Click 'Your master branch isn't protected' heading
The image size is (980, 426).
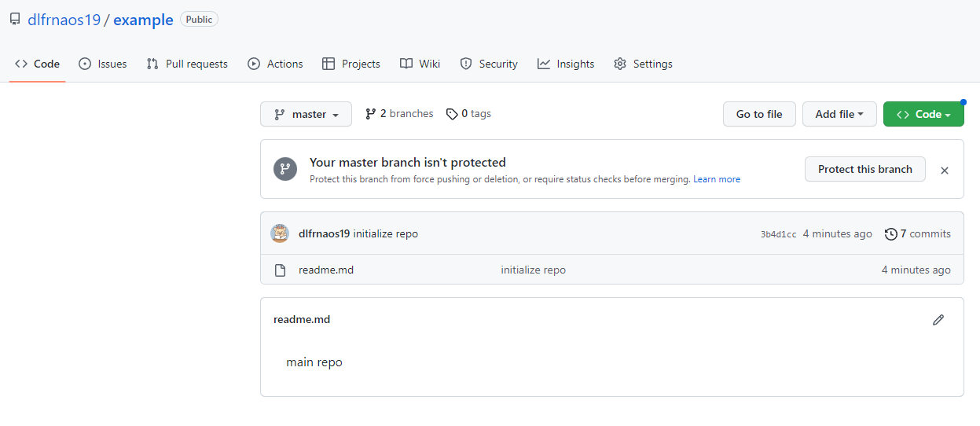pos(408,162)
